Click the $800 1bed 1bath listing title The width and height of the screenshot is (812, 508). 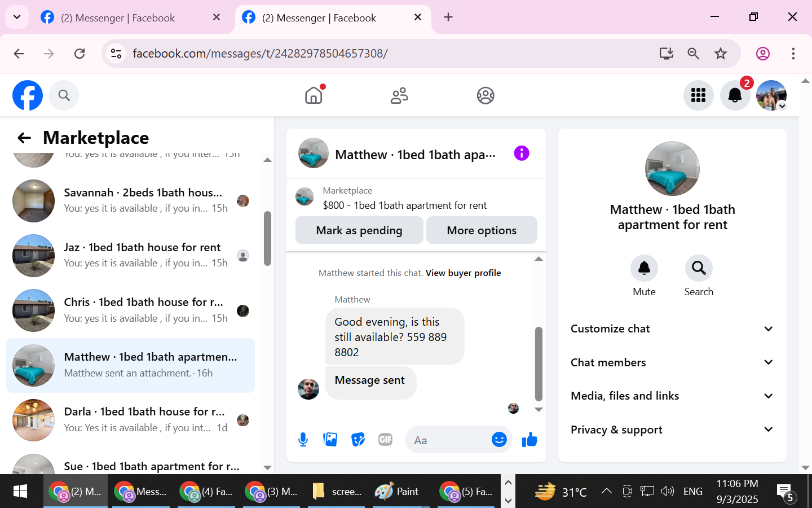pyautogui.click(x=405, y=205)
